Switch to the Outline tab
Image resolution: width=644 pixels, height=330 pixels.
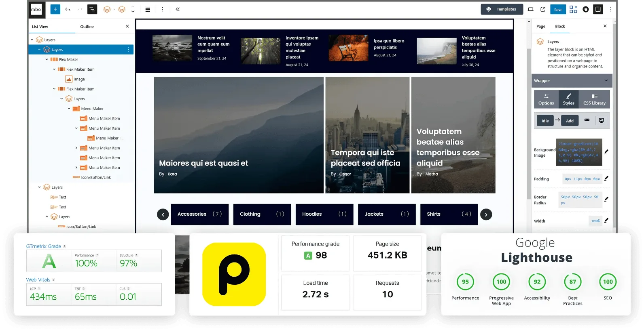click(x=87, y=27)
